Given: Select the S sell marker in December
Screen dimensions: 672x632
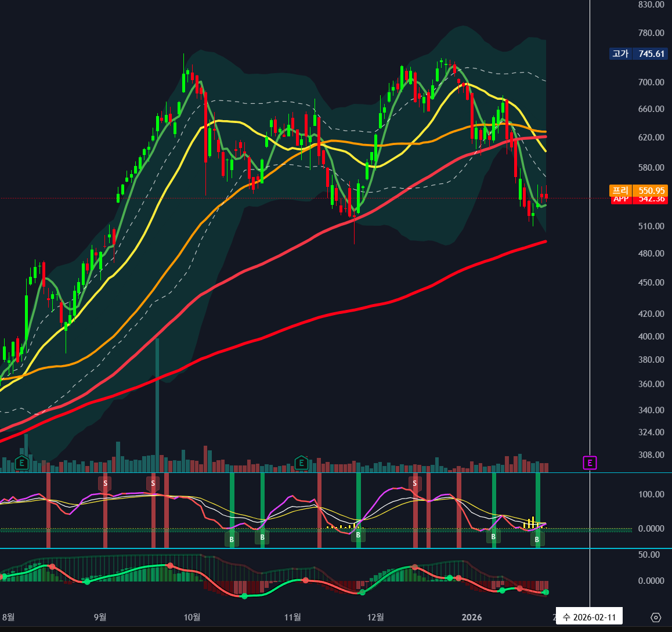Looking at the screenshot, I should (x=414, y=483).
